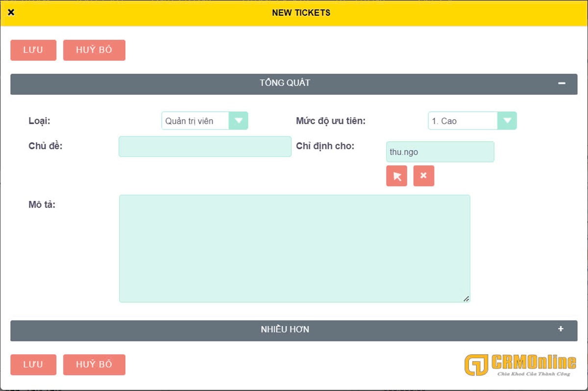The width and height of the screenshot is (588, 391).
Task: Click the top LƯU button
Action: (33, 50)
